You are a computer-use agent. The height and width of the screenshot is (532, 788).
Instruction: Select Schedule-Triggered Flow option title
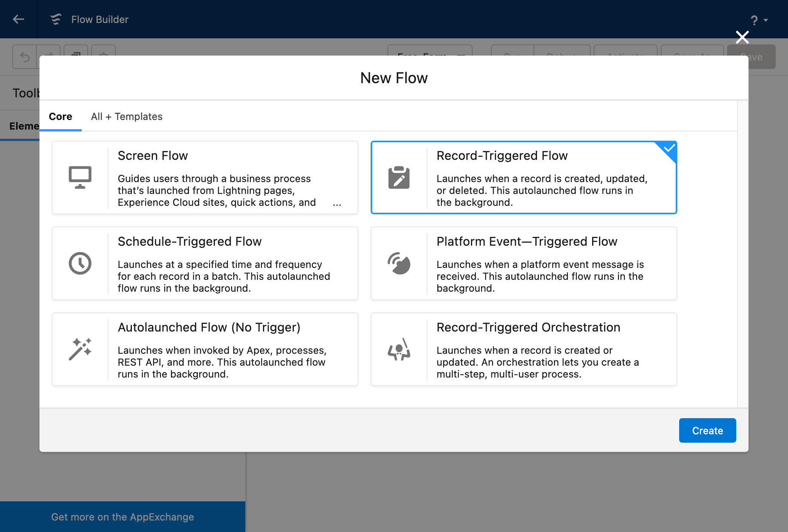pyautogui.click(x=189, y=241)
